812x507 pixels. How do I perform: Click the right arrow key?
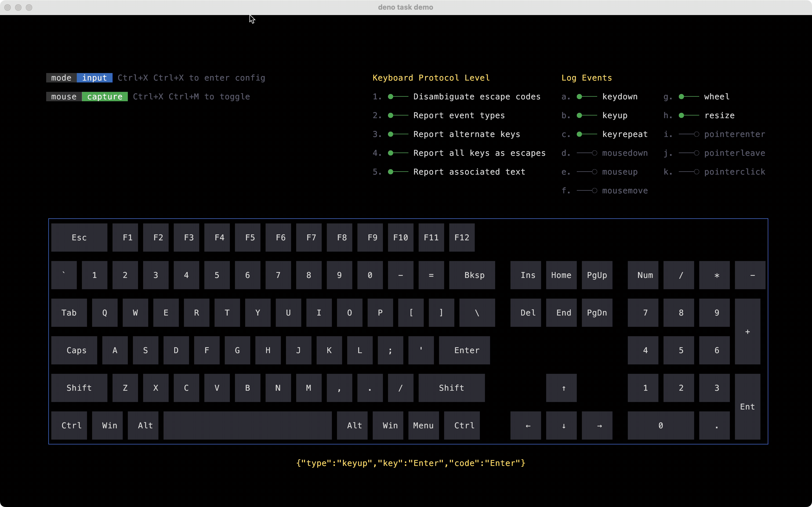click(597, 425)
